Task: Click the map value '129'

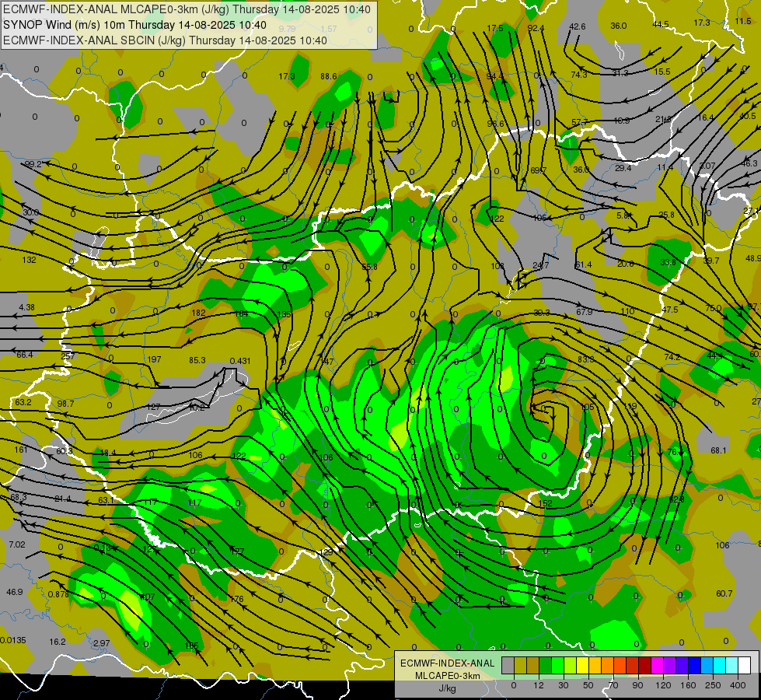Action: click(326, 552)
